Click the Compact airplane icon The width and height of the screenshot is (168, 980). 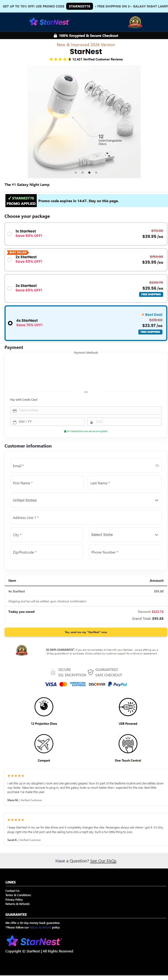click(x=44, y=744)
